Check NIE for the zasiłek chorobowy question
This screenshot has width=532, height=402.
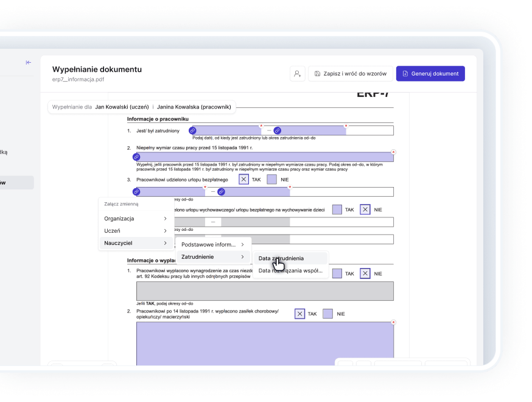(x=328, y=312)
